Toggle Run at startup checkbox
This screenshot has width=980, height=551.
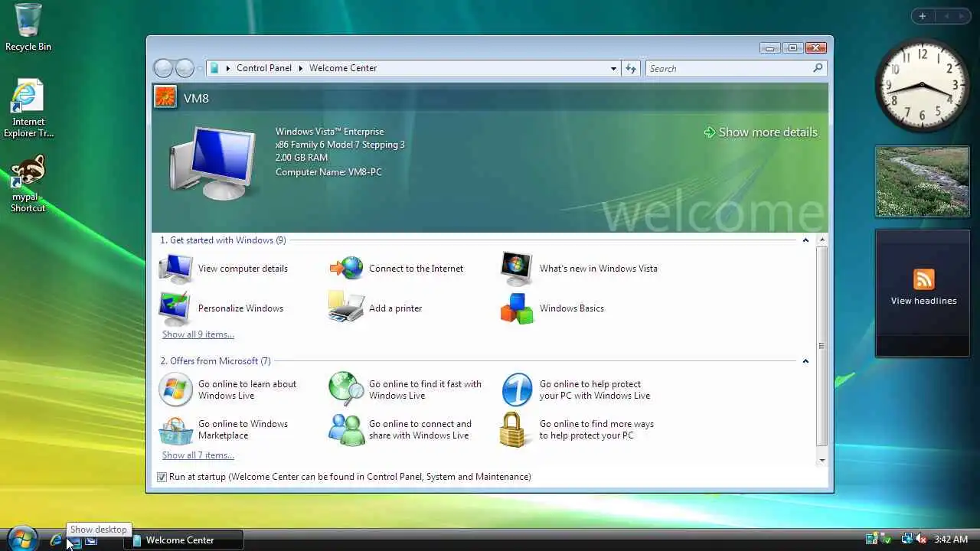coord(162,477)
